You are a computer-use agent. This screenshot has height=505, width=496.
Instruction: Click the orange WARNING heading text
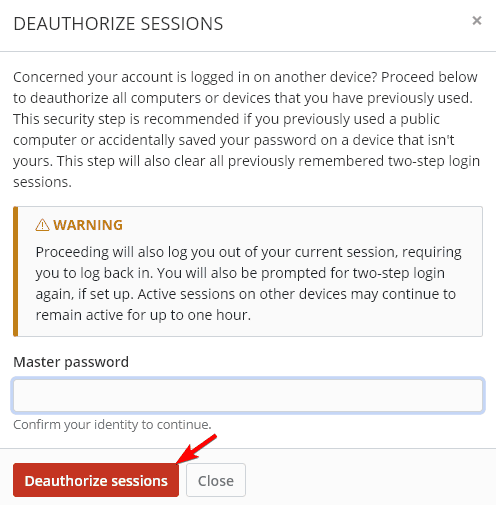pos(88,225)
